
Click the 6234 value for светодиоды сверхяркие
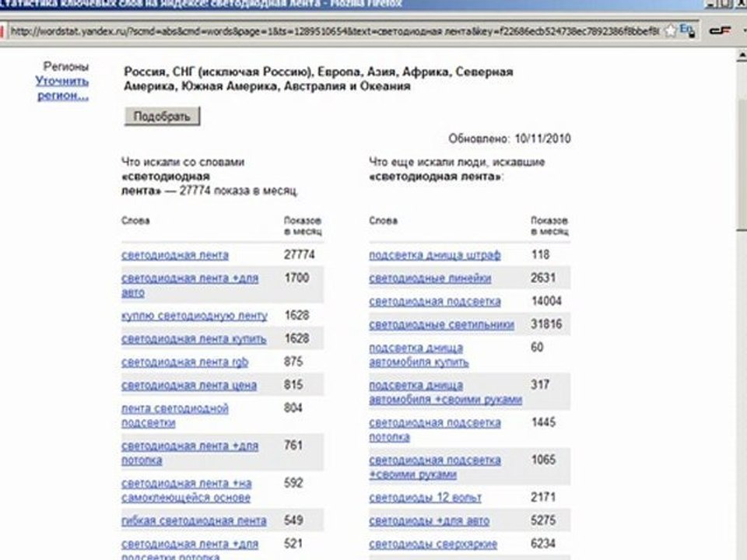click(x=543, y=544)
